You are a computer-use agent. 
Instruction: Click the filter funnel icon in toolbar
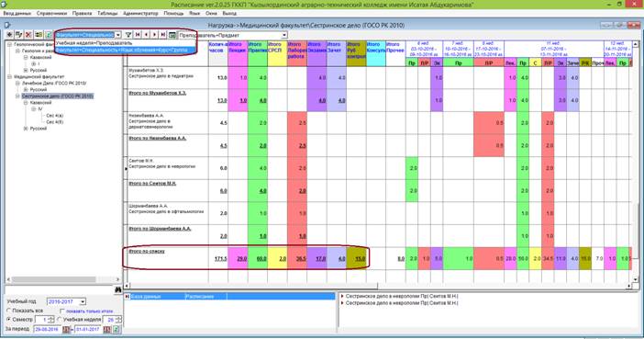click(128, 35)
